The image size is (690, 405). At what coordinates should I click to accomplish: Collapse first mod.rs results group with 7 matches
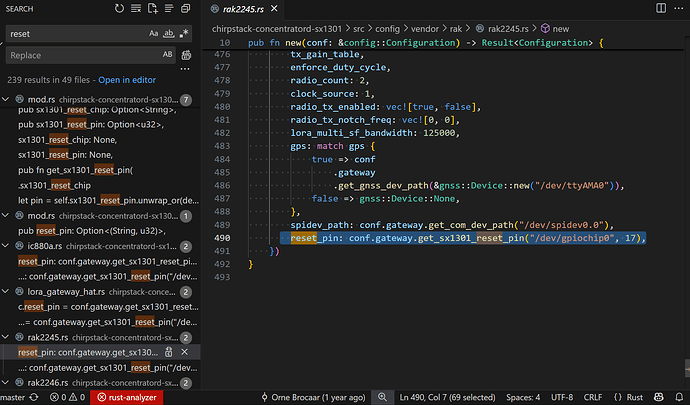[6, 99]
